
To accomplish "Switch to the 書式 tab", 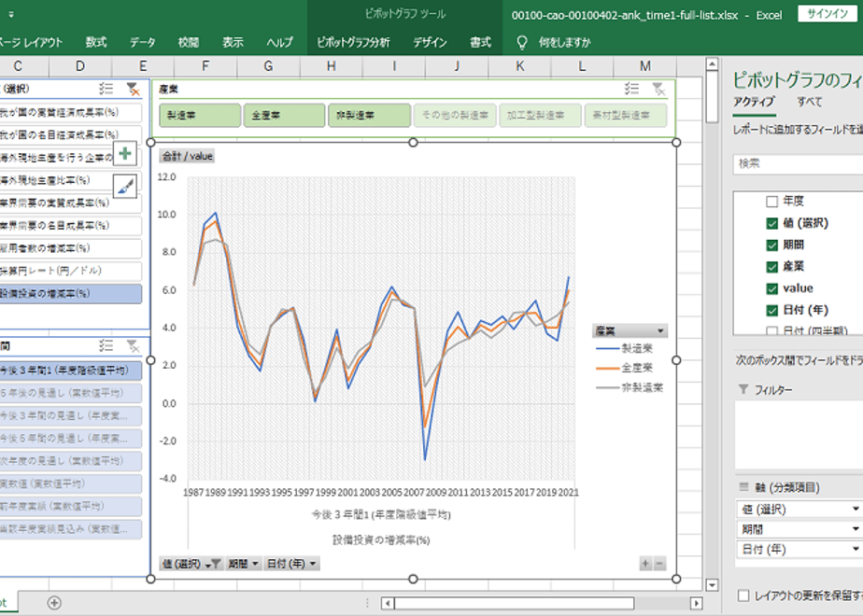I will pyautogui.click(x=480, y=42).
